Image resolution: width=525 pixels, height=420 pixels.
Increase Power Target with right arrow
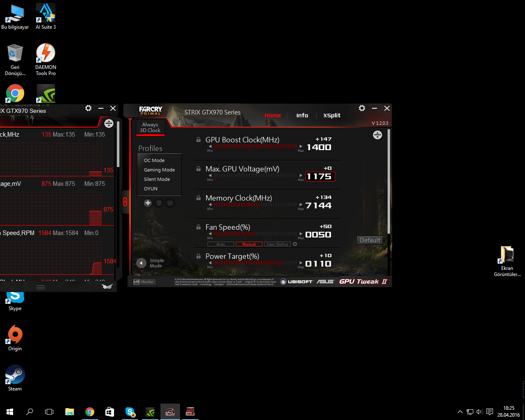pyautogui.click(x=301, y=263)
